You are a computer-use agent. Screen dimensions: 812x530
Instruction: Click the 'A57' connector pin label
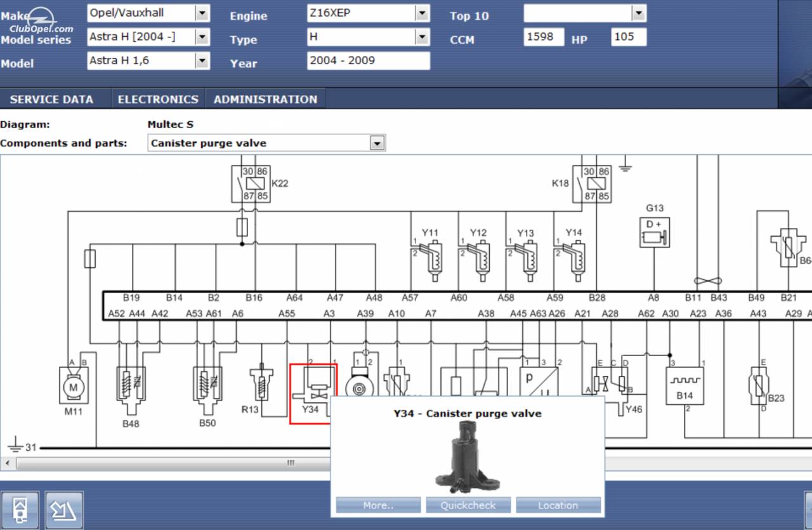click(x=410, y=297)
